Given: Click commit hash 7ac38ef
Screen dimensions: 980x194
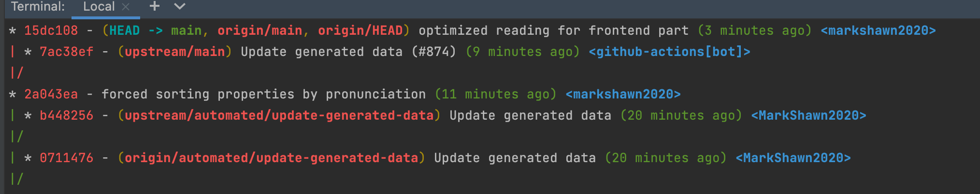Looking at the screenshot, I should coord(66,52).
